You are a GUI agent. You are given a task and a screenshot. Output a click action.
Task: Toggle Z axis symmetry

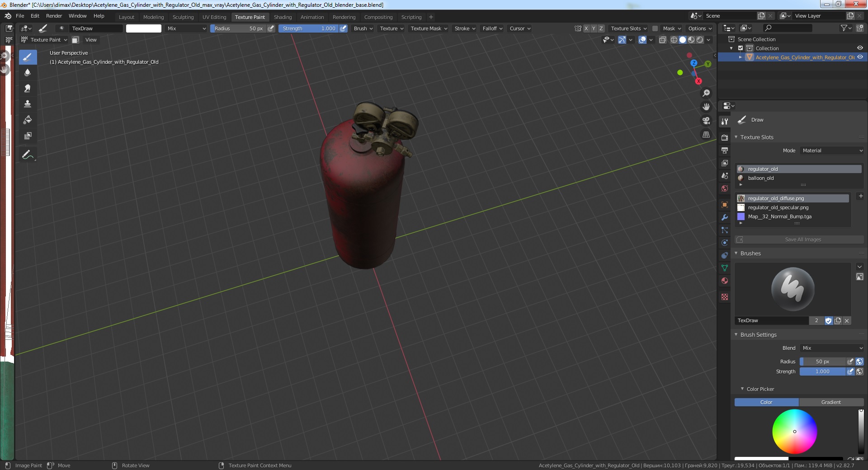[601, 28]
